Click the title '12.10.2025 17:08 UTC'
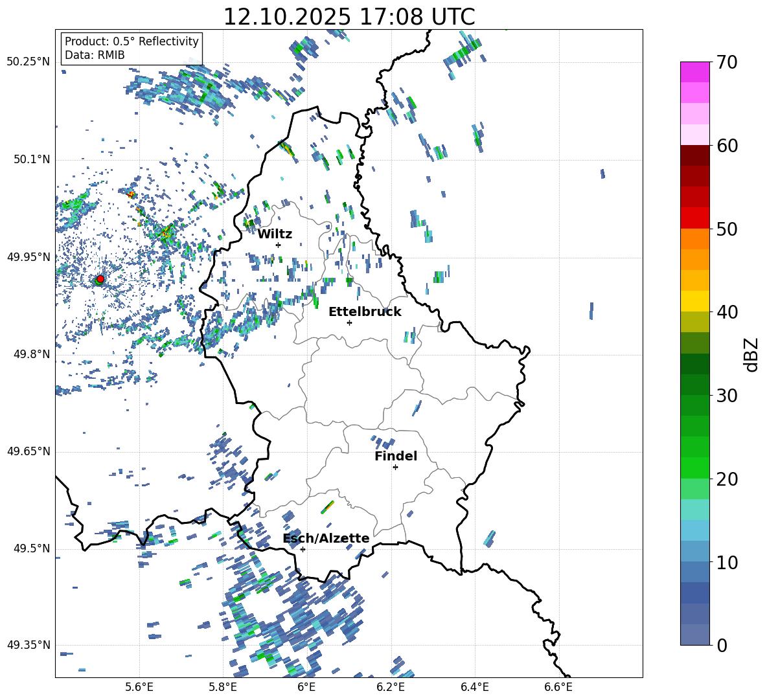Image resolution: width=767 pixels, height=700 pixels. 349,17
